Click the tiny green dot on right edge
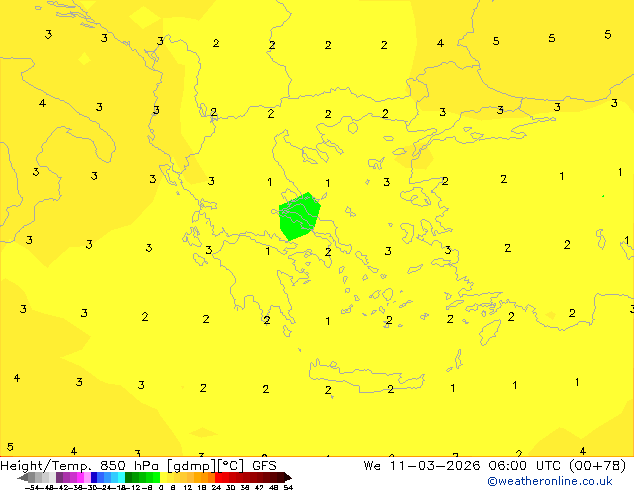 click(602, 196)
